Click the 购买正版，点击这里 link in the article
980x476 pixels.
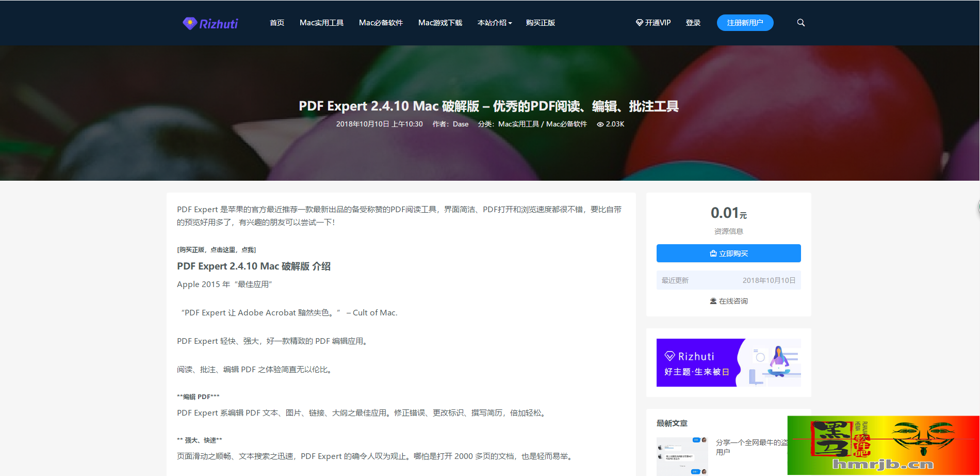click(217, 250)
